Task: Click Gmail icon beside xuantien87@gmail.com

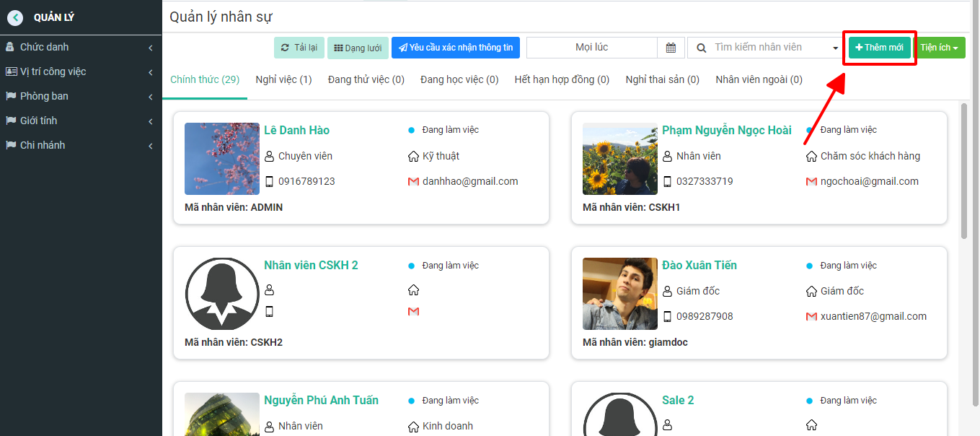Action: click(x=811, y=316)
